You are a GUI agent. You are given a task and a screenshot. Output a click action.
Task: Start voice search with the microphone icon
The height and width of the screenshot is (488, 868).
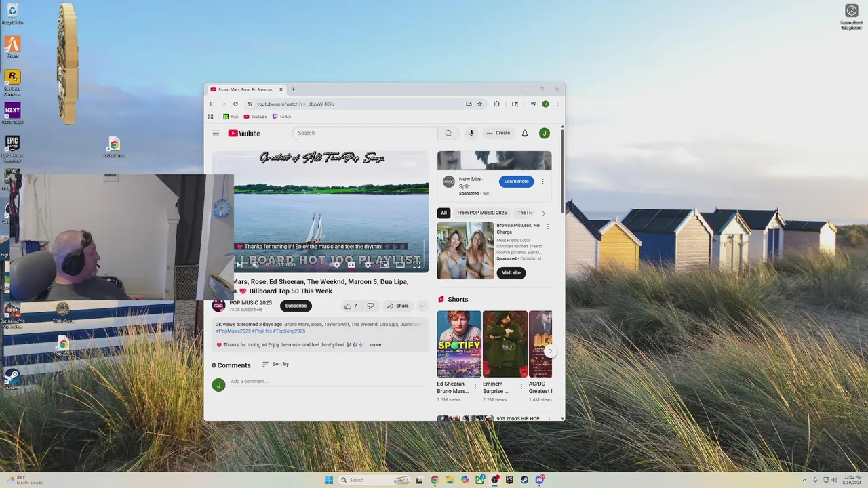pos(471,133)
